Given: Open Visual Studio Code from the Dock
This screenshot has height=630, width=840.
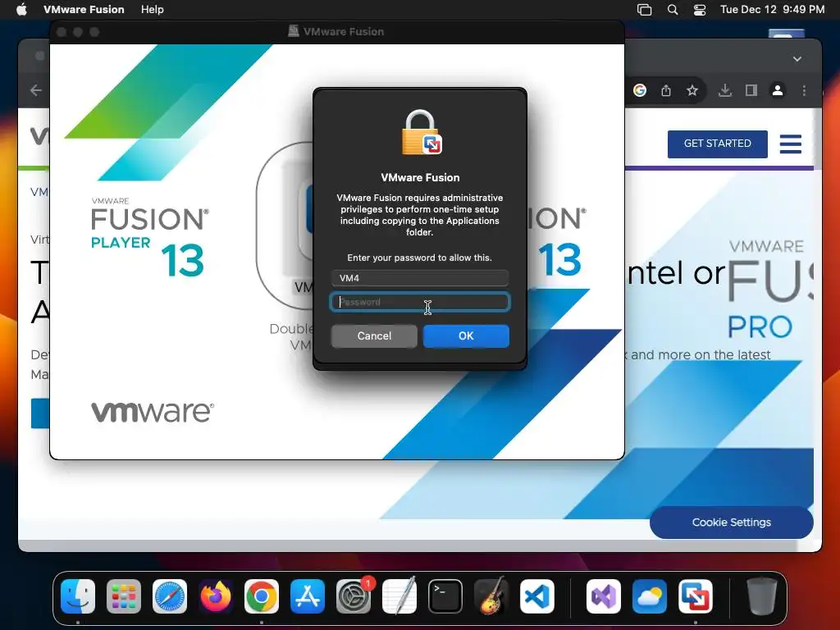Looking at the screenshot, I should coord(537,596).
